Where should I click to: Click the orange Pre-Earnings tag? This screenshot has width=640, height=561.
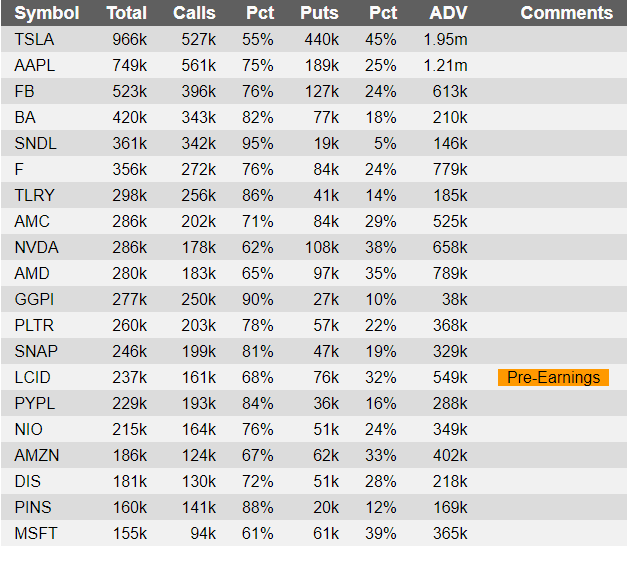coord(553,377)
